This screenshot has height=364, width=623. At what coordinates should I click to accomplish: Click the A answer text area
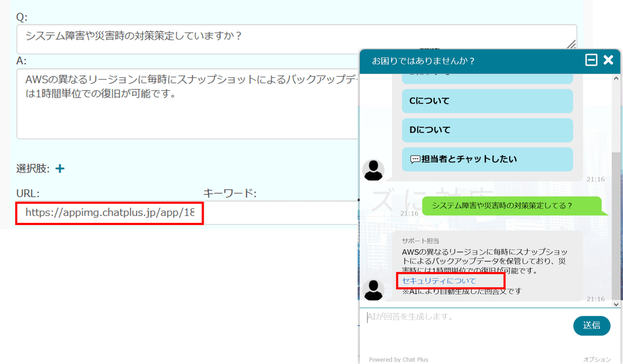[188, 104]
